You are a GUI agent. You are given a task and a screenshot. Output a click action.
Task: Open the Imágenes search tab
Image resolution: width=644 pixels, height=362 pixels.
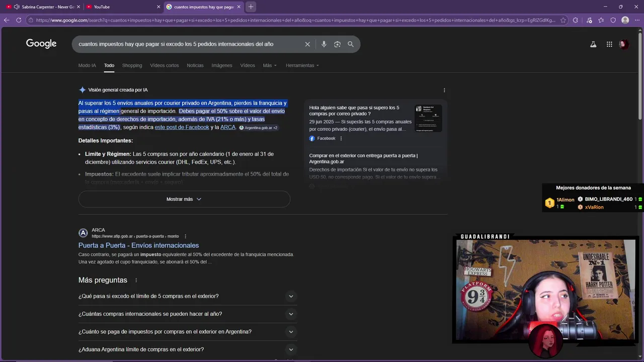222,65
